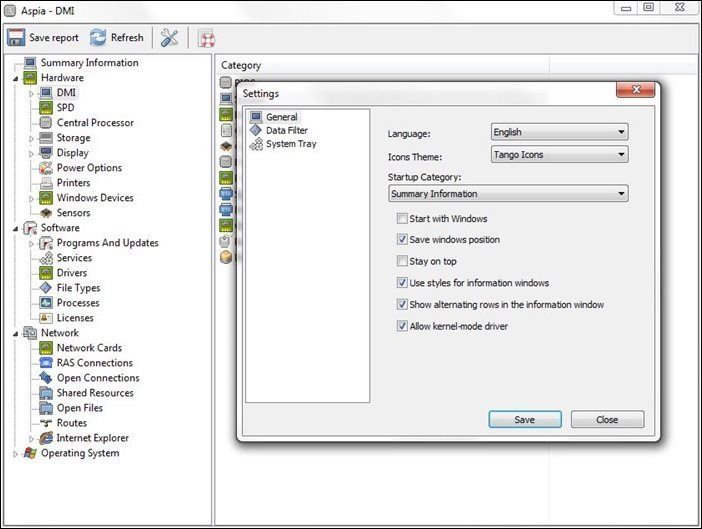
Task: Click the Processes icon
Action: pyautogui.click(x=46, y=303)
